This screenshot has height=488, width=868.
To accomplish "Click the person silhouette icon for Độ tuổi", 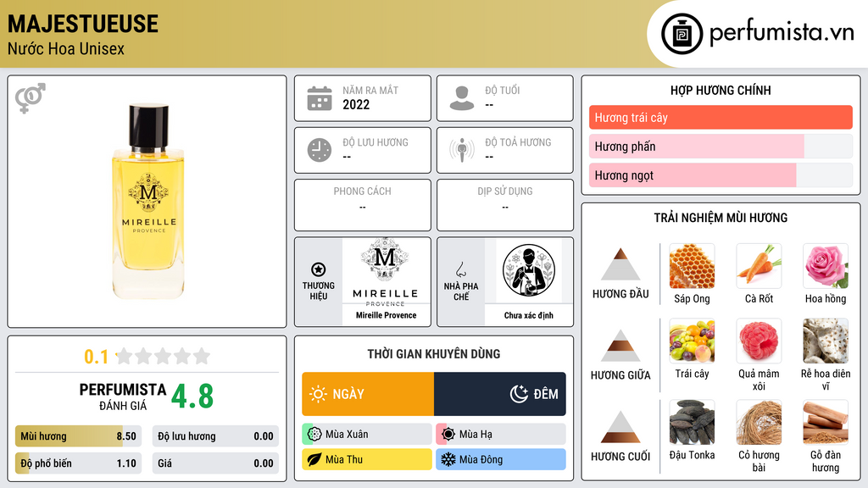I will pyautogui.click(x=462, y=98).
